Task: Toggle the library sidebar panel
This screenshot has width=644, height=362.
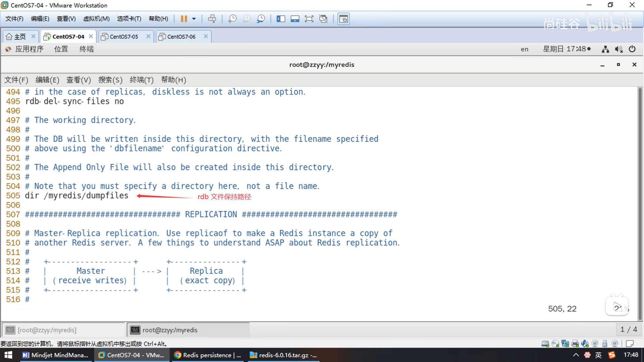Action: pos(280,19)
